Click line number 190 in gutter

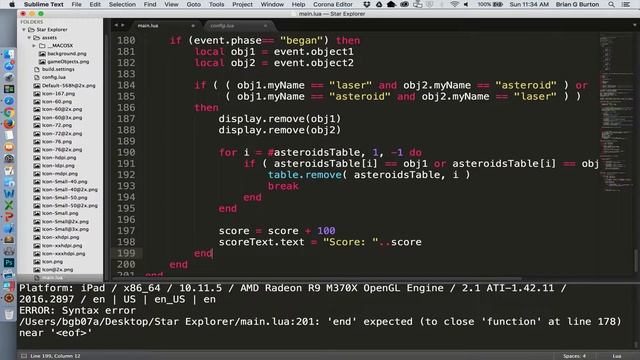[x=126, y=152]
